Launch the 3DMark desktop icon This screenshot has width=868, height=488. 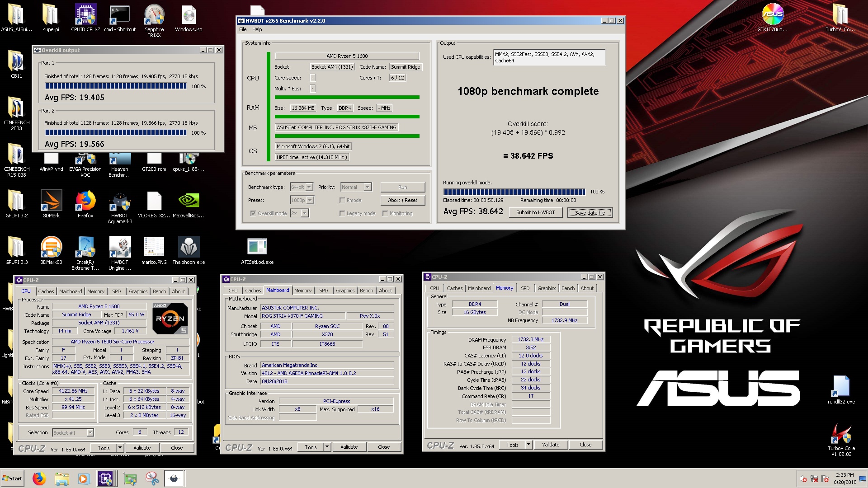pyautogui.click(x=51, y=203)
